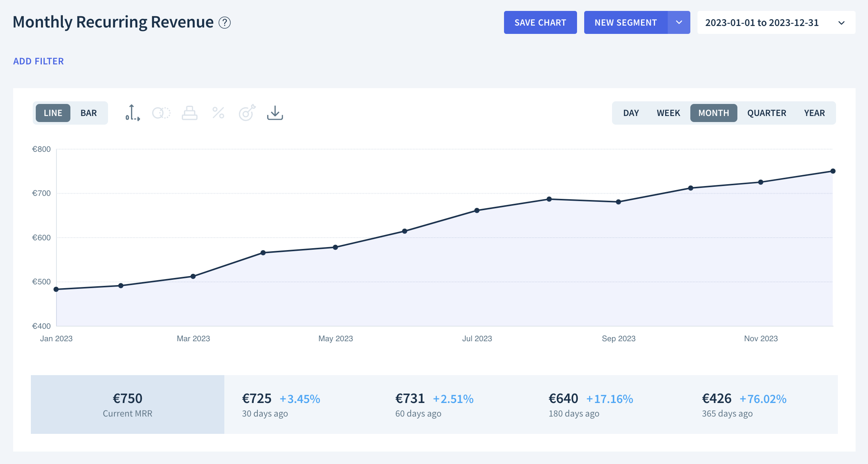
Task: Open the date range dropdown
Action: pos(762,23)
